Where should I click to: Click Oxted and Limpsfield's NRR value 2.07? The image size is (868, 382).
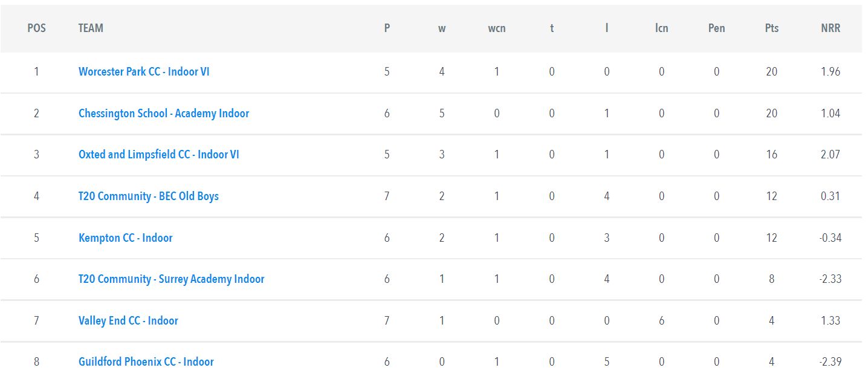pyautogui.click(x=831, y=154)
